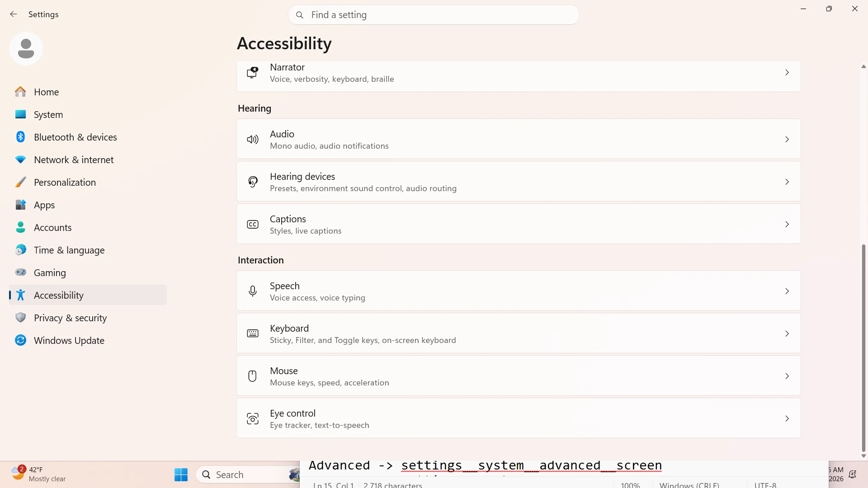Click the Audio speaker icon
The width and height of the screenshot is (868, 488).
253,139
